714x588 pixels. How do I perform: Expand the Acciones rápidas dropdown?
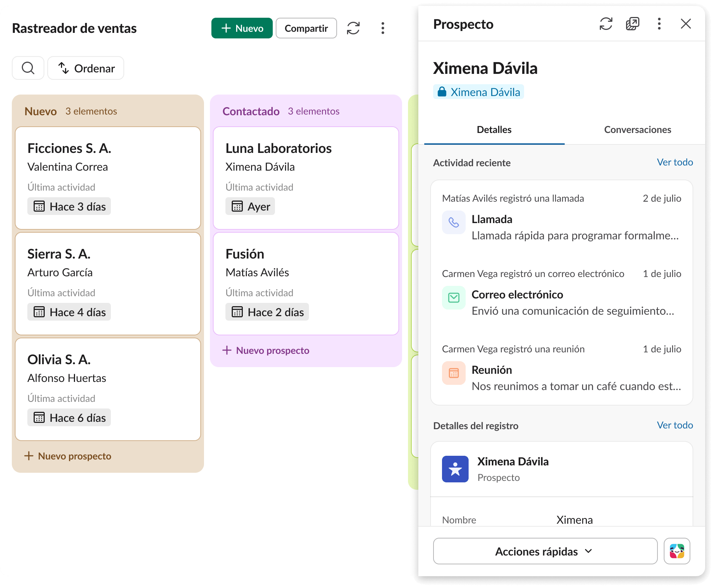(545, 551)
